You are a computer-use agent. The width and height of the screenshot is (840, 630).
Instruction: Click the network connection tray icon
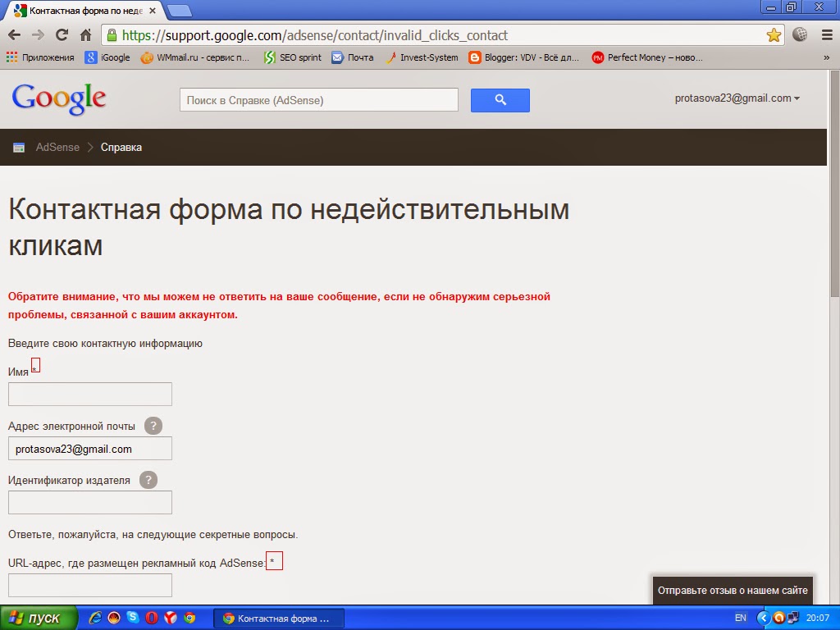pyautogui.click(x=793, y=619)
